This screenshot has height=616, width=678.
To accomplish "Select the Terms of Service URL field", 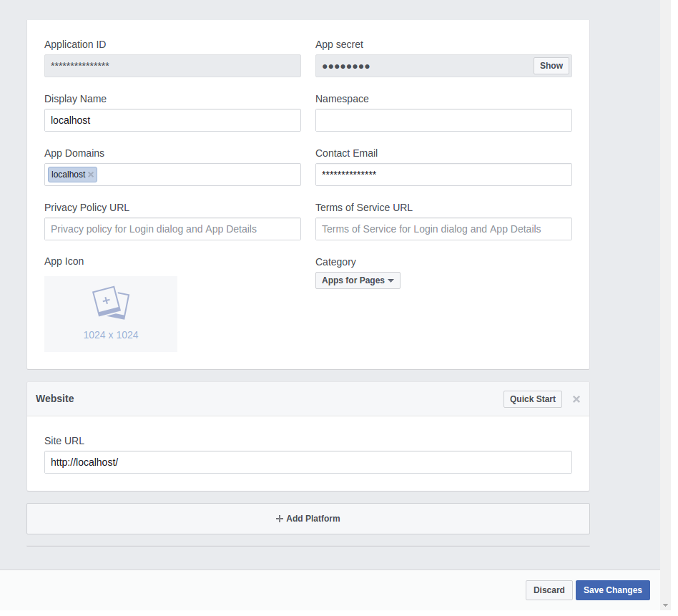I will tap(443, 229).
